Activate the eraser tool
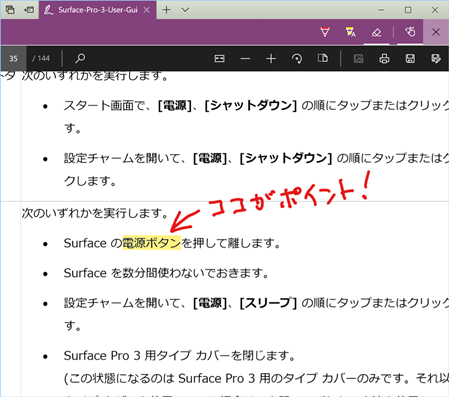Viewport: 449px width, 397px height. 377,32
